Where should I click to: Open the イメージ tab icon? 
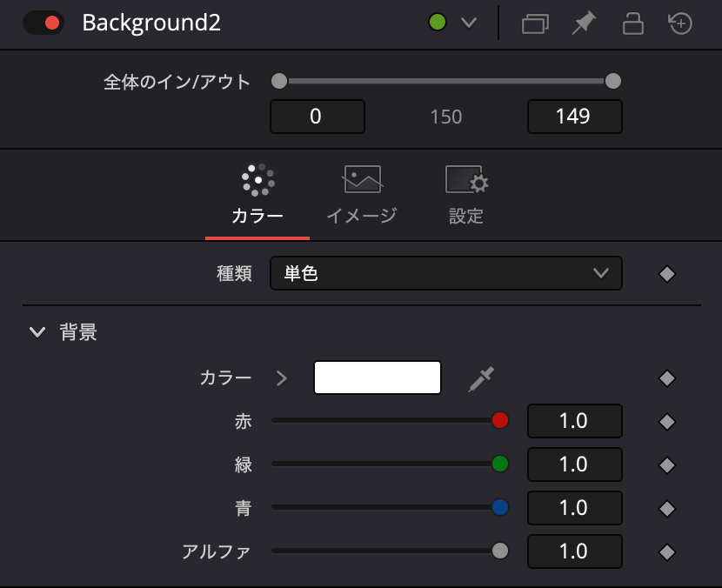click(x=361, y=178)
